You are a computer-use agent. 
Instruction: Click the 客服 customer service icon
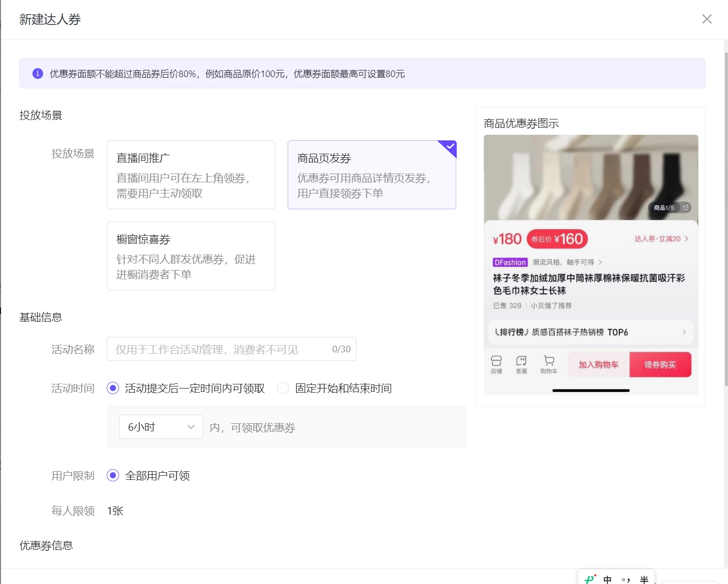522,363
